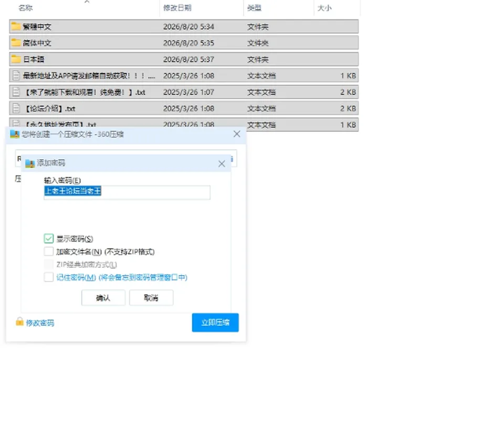Click the 文件夹 type cell of 日本語
Viewport: 504px width, 438px height.
[258, 59]
